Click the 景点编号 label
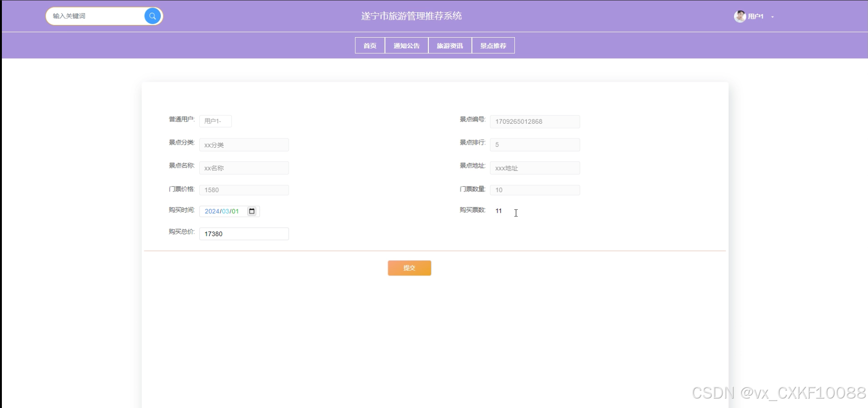The height and width of the screenshot is (408, 868). (x=472, y=120)
